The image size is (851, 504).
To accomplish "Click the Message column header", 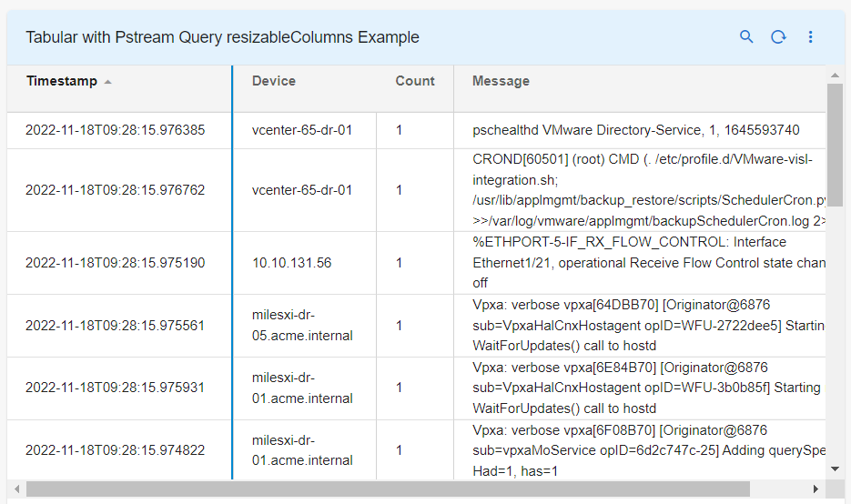I will tap(501, 81).
